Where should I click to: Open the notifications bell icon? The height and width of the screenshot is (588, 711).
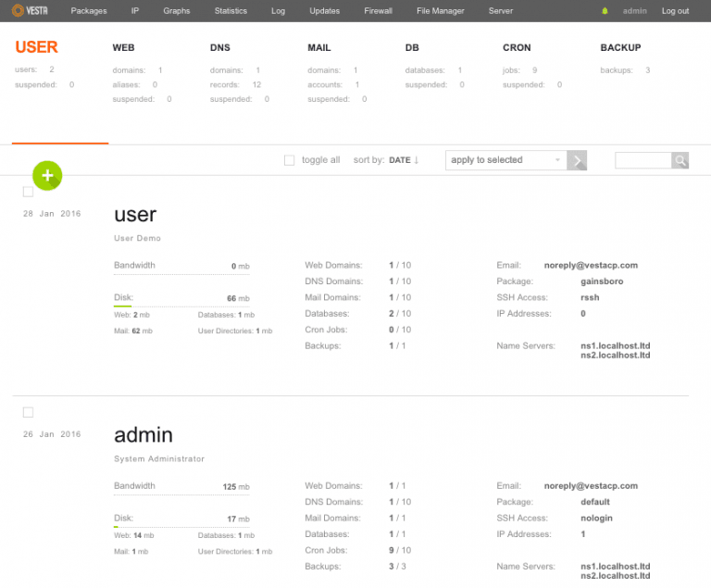click(605, 11)
